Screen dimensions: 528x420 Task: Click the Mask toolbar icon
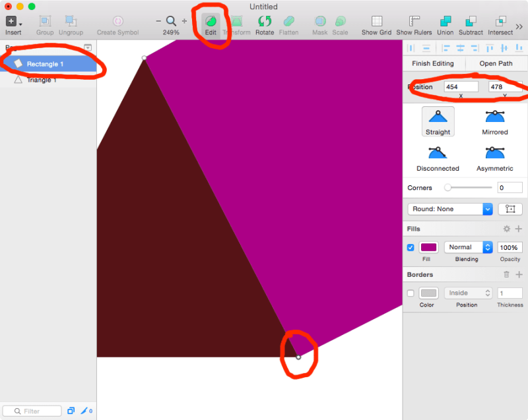coord(319,20)
